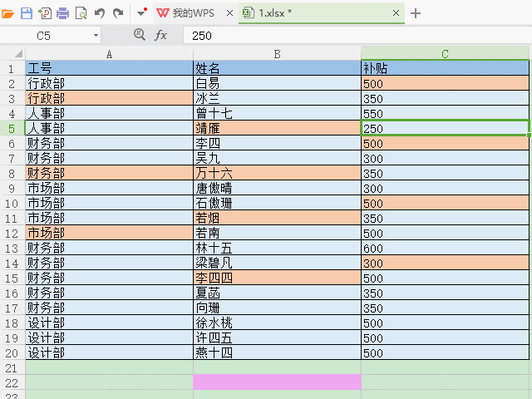The width and height of the screenshot is (532, 399).
Task: Click the open folder icon
Action: (x=8, y=13)
